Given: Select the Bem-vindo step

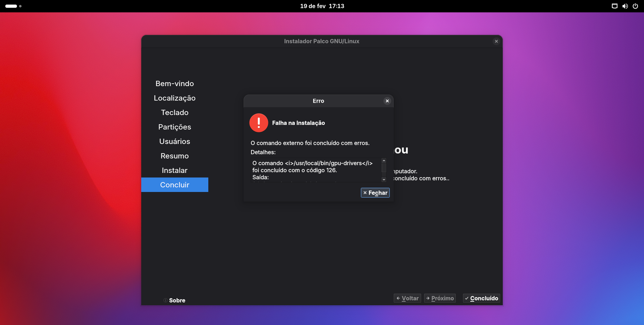Looking at the screenshot, I should pos(174,84).
